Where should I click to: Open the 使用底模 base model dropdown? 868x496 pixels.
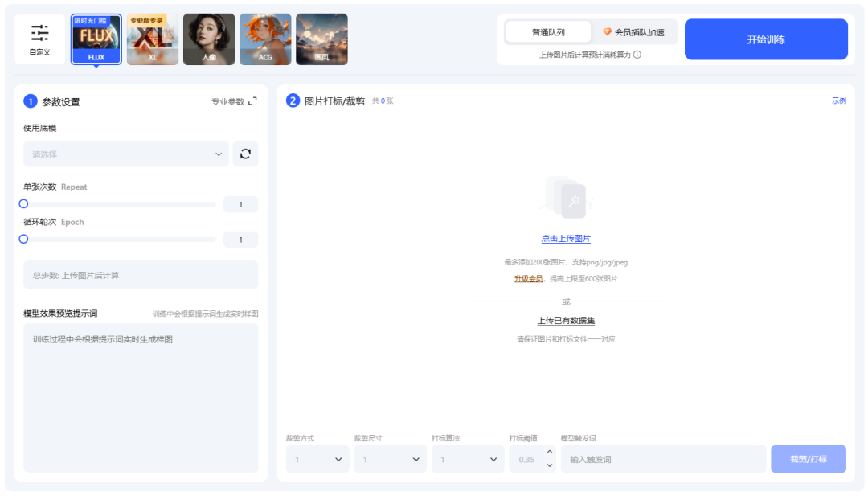click(125, 153)
